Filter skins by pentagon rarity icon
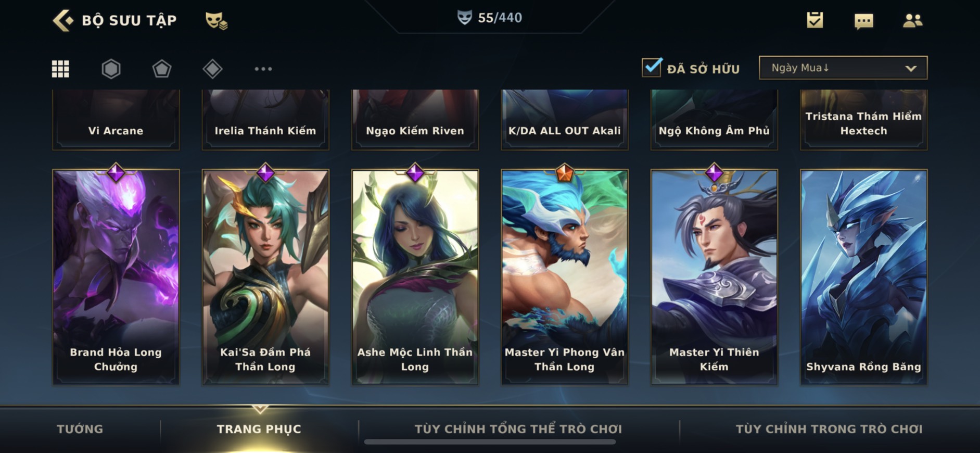 pos(161,69)
